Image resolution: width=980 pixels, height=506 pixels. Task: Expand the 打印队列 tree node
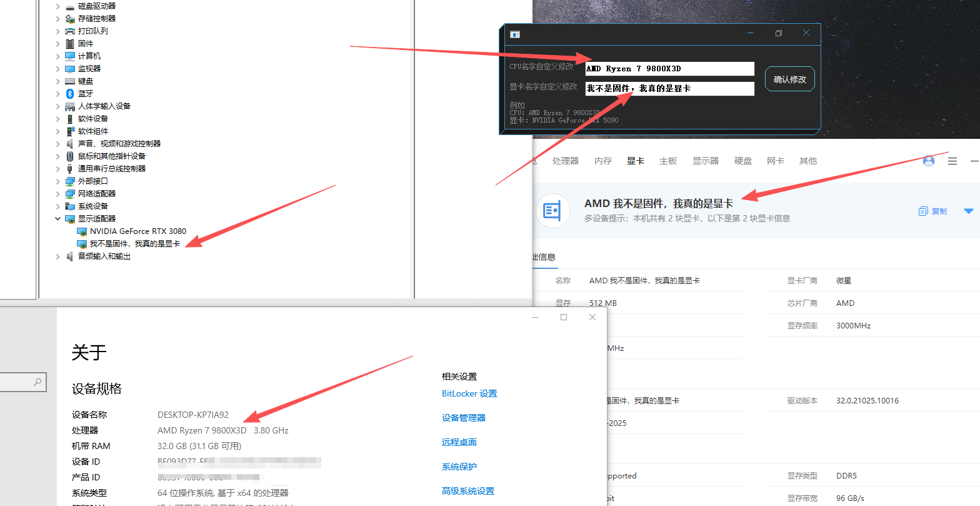(x=58, y=31)
